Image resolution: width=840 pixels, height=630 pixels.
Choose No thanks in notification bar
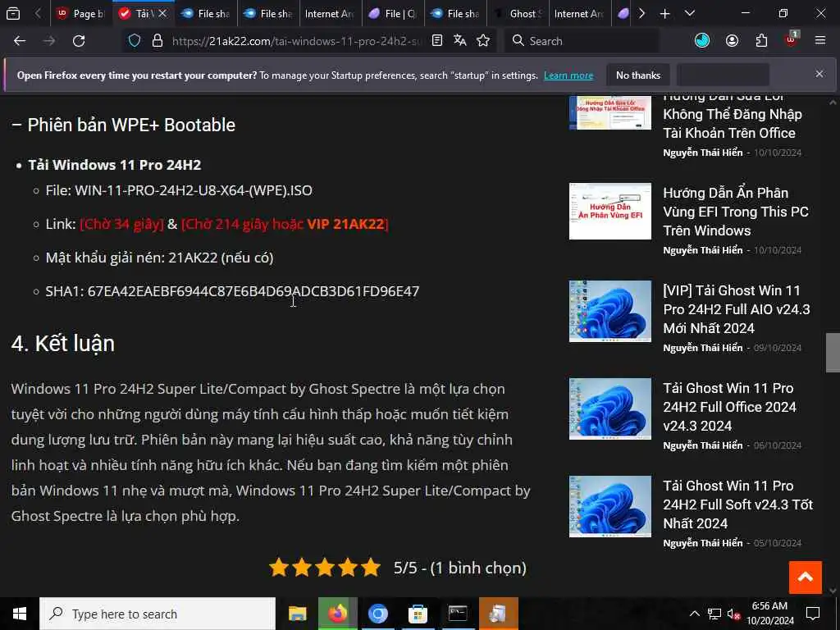[638, 75]
